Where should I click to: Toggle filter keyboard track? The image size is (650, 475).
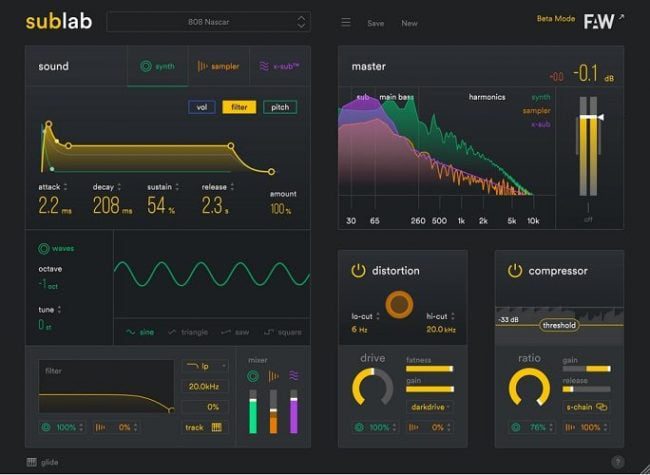tap(203, 427)
